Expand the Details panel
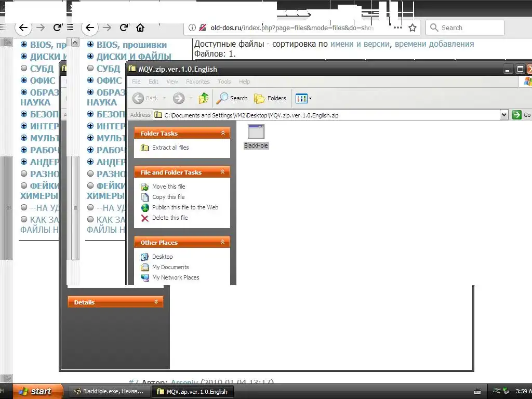This screenshot has width=532, height=399. (156, 302)
